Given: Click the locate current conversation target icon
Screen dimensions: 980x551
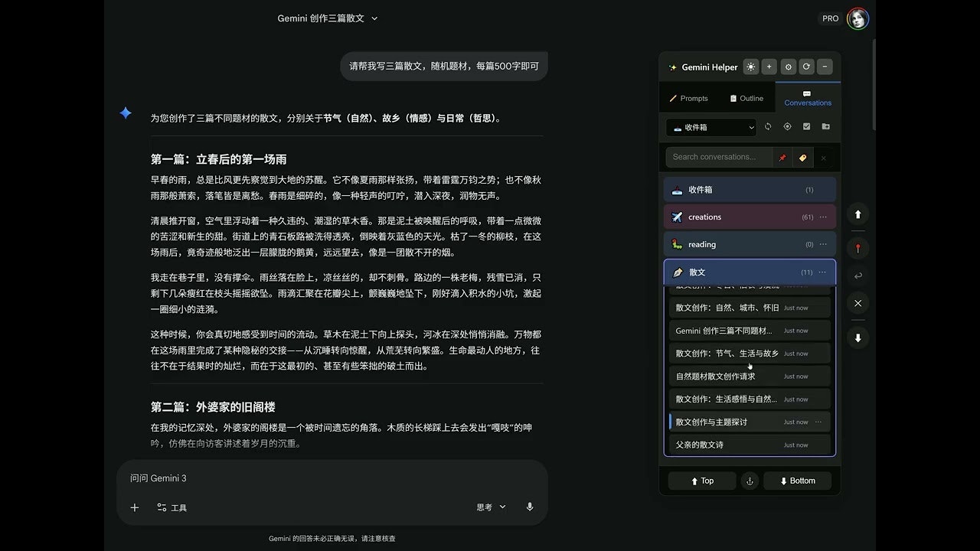Looking at the screenshot, I should tap(787, 126).
